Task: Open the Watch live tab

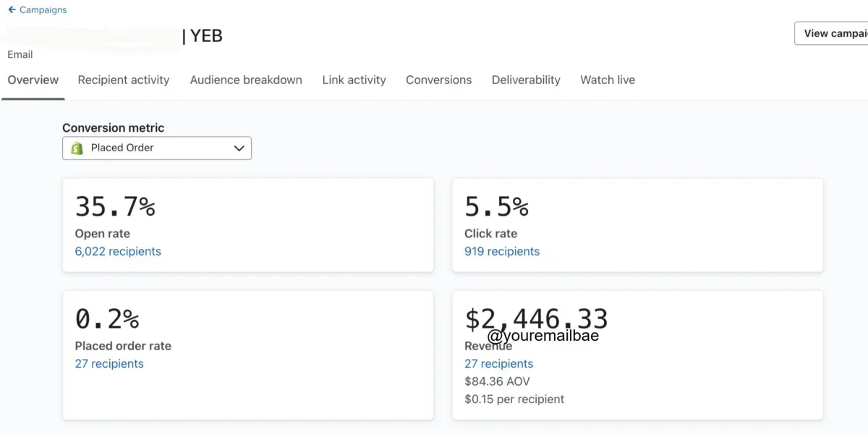Action: (x=608, y=80)
